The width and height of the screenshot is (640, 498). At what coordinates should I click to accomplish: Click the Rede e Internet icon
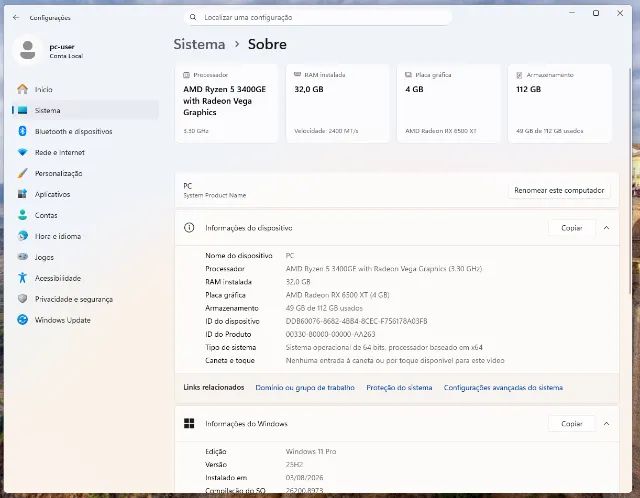click(22, 152)
